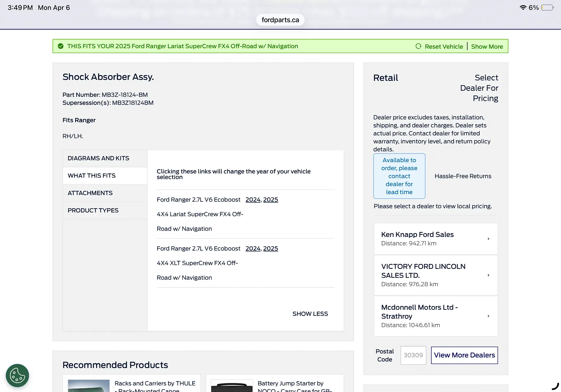This screenshot has width=561, height=392.
Task: Switch to the Attachments tab
Action: pos(105,193)
